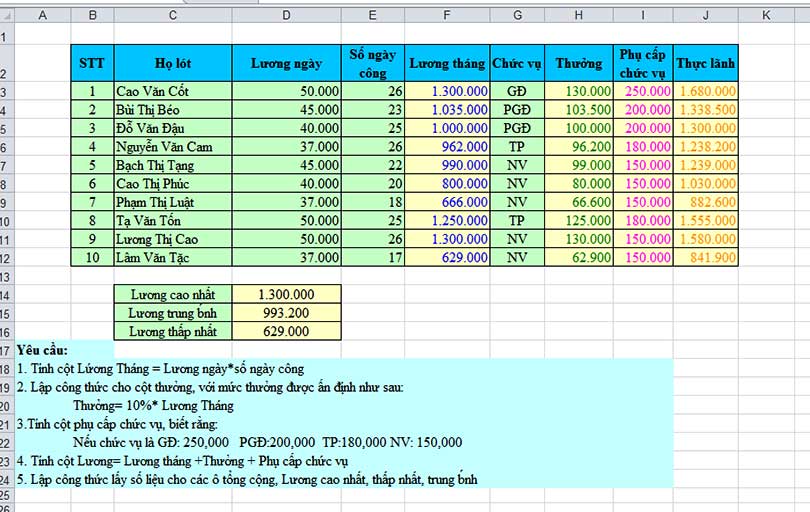Select column K header
This screenshot has width=810, height=512.
pos(766,15)
